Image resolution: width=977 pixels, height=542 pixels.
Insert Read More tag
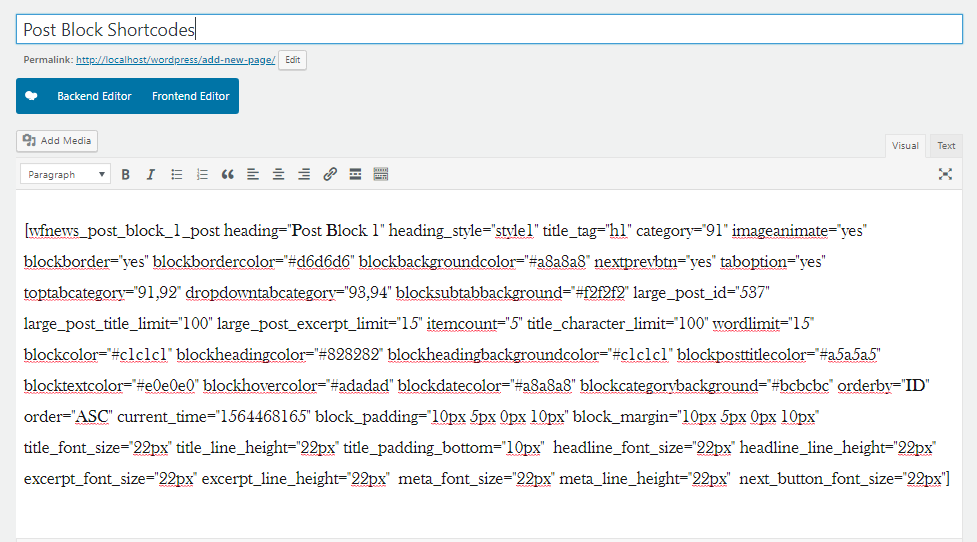pos(355,174)
